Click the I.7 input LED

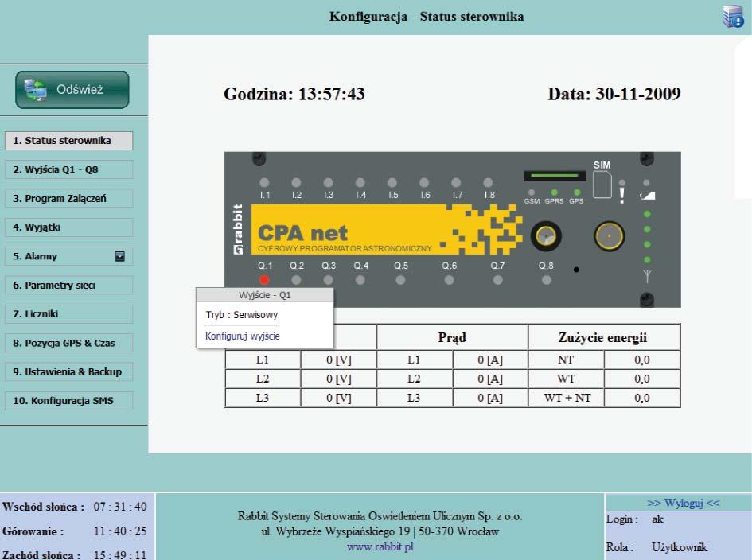click(456, 183)
